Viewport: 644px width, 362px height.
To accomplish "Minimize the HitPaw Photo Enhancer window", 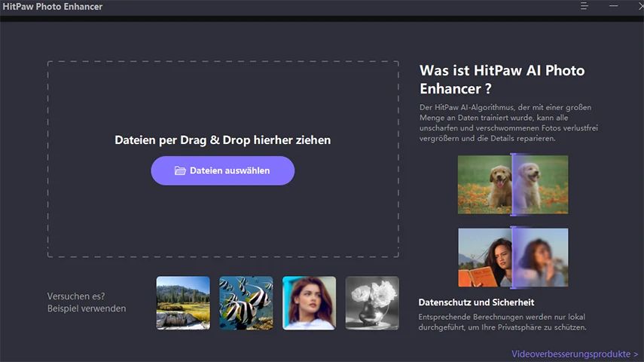I will (614, 6).
